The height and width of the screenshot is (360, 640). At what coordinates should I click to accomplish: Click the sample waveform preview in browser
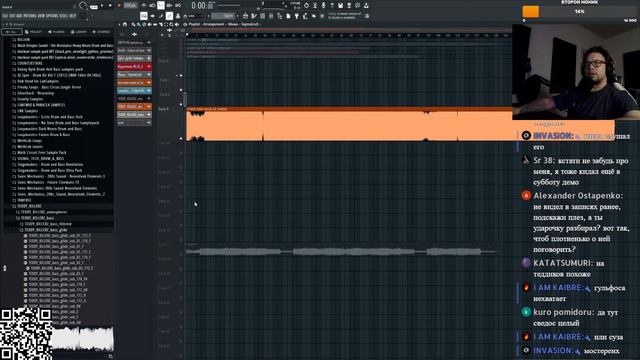pos(83,338)
